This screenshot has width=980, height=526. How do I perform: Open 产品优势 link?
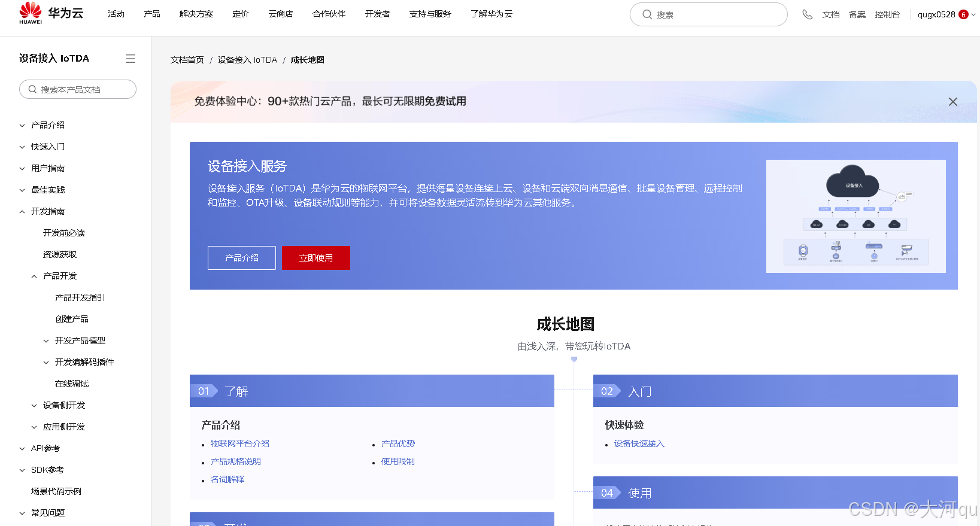[398, 443]
